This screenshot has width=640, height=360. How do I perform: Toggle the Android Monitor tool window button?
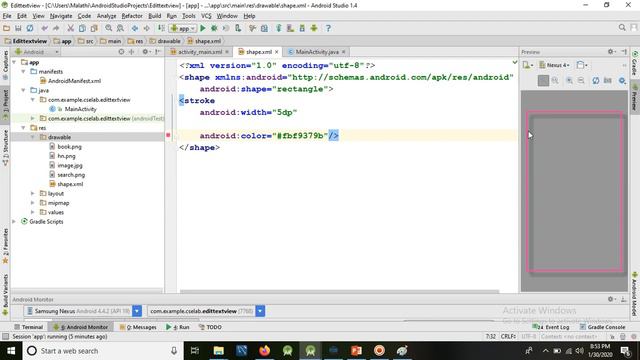80,327
